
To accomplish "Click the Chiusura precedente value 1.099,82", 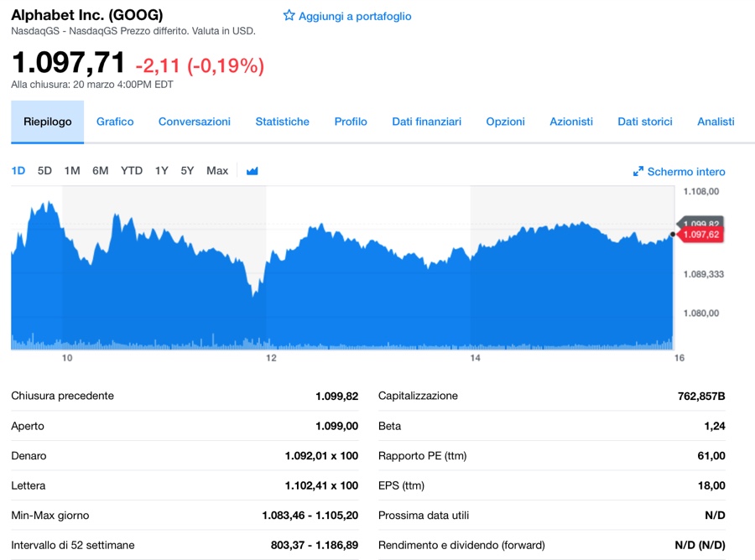I will click(x=337, y=397).
